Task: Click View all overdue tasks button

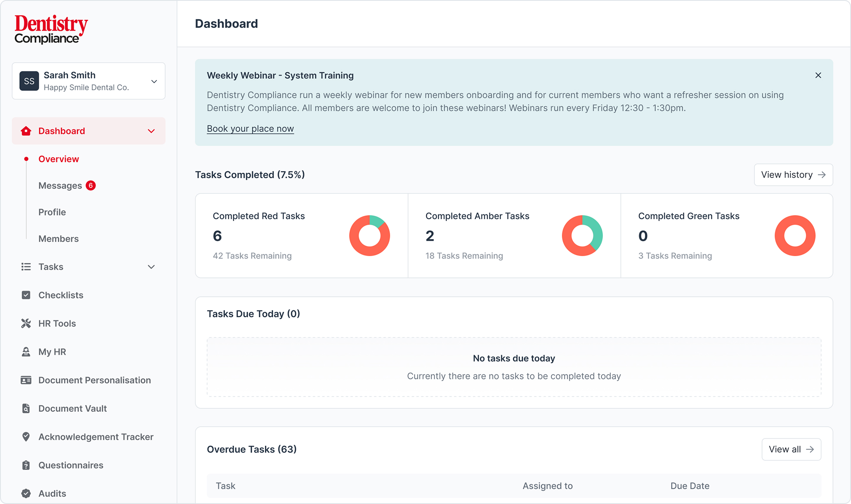Action: (791, 449)
